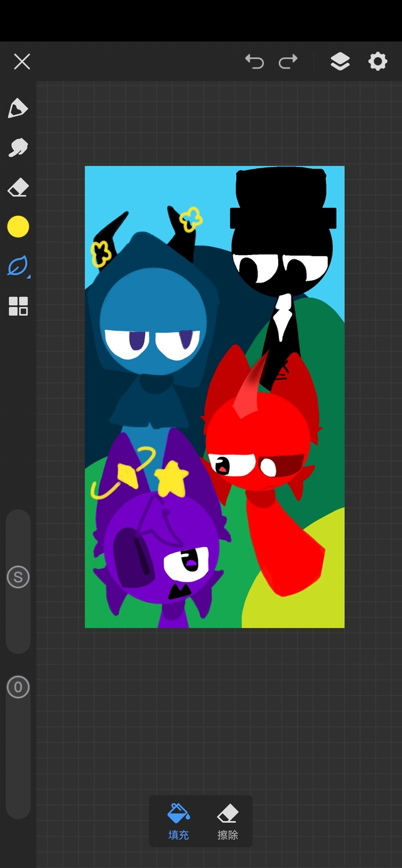The height and width of the screenshot is (868, 402).
Task: Select the smudge tool
Action: 18,148
